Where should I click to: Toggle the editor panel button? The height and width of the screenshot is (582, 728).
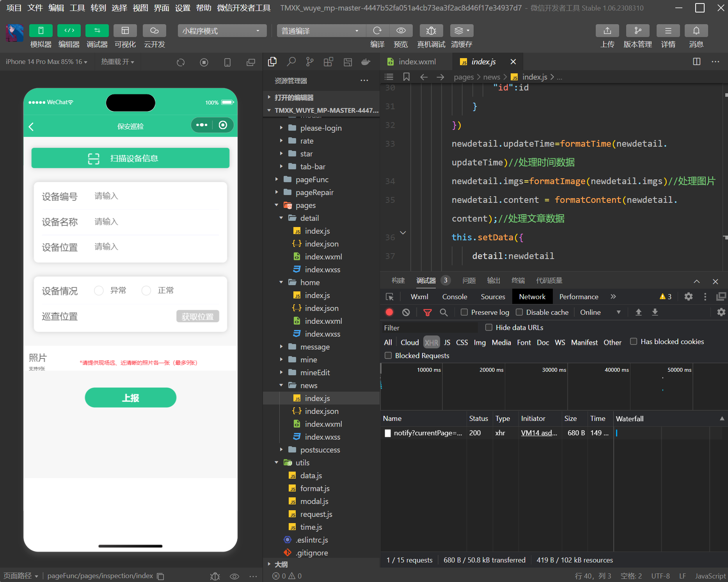coord(69,31)
